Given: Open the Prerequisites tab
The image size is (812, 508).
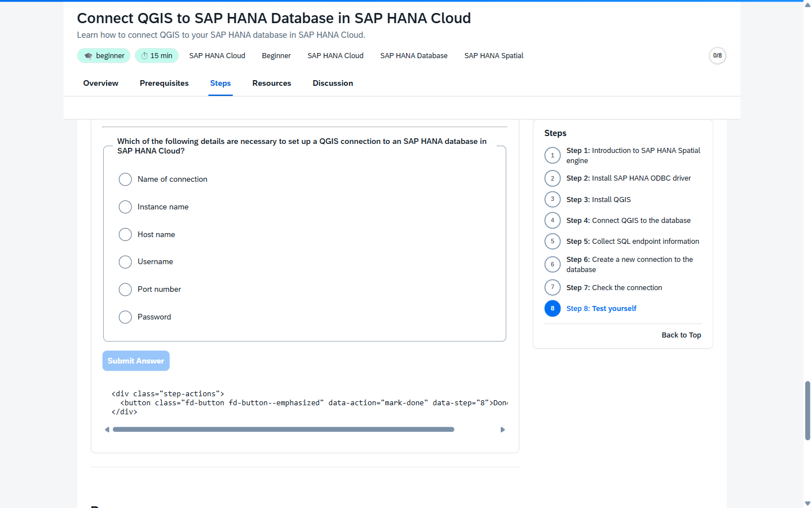Looking at the screenshot, I should click(164, 83).
